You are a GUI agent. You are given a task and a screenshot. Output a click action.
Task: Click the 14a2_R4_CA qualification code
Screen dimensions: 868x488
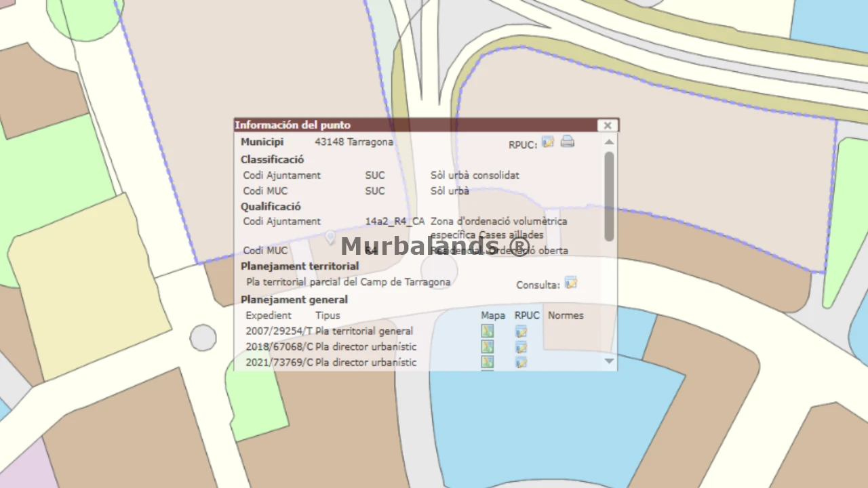coord(395,221)
